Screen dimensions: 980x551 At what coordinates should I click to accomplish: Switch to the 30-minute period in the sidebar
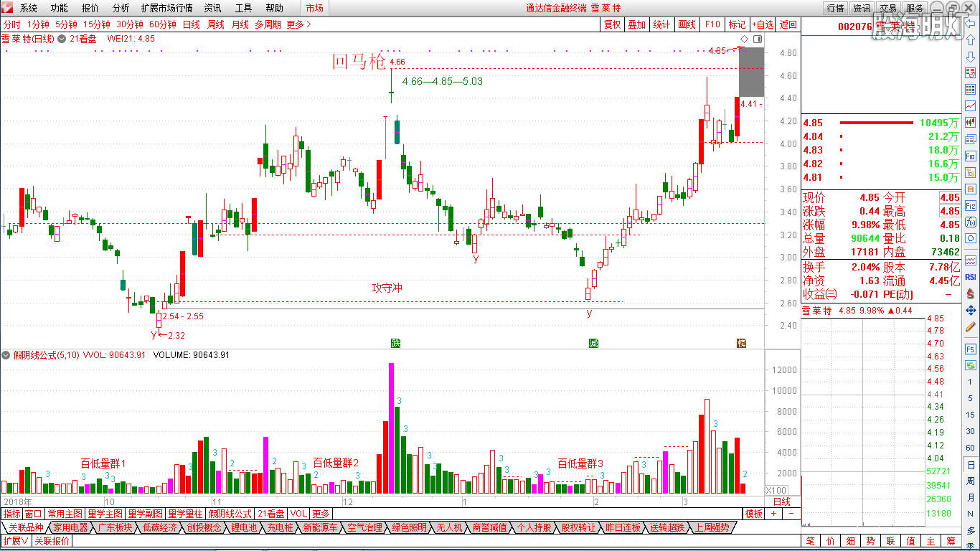[x=971, y=431]
